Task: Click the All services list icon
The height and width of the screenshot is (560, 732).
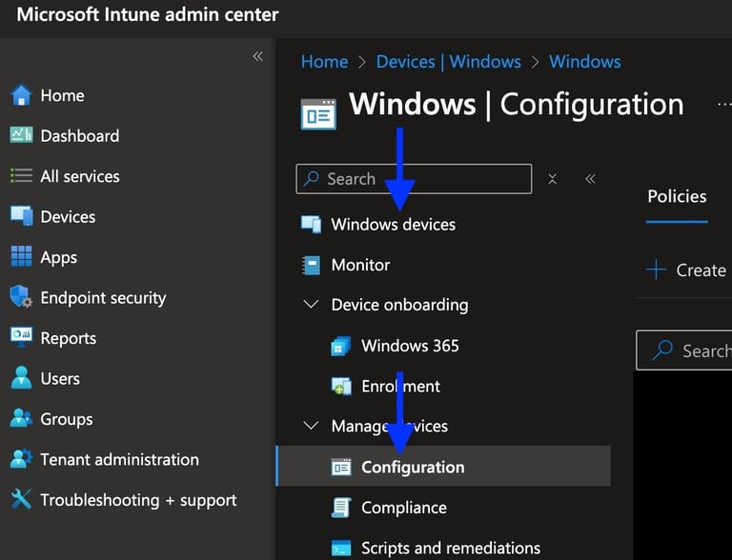Action: [21, 176]
